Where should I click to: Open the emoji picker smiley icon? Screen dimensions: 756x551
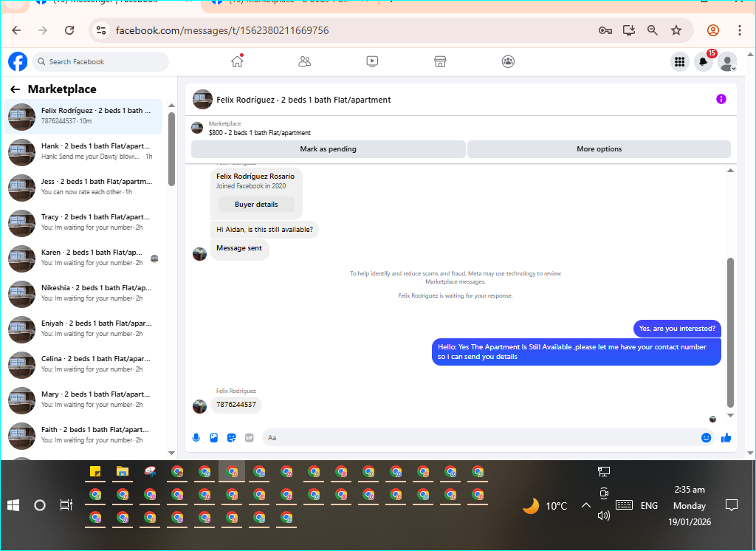pos(707,437)
